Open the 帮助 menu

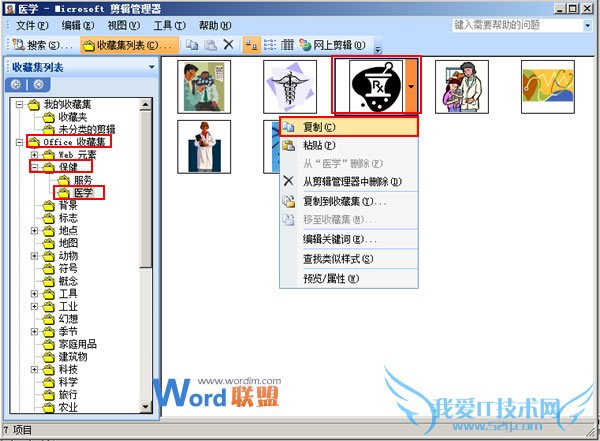(215, 25)
